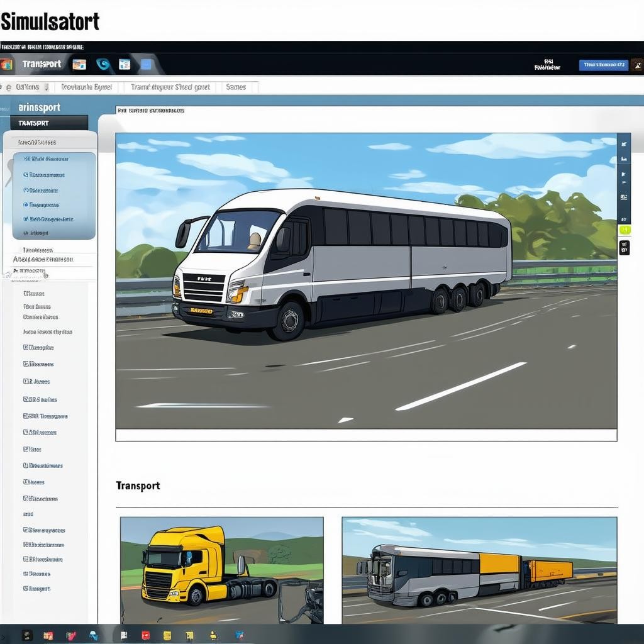Click the light blue square icon in top bar
644x644 pixels.
pyautogui.click(x=146, y=64)
